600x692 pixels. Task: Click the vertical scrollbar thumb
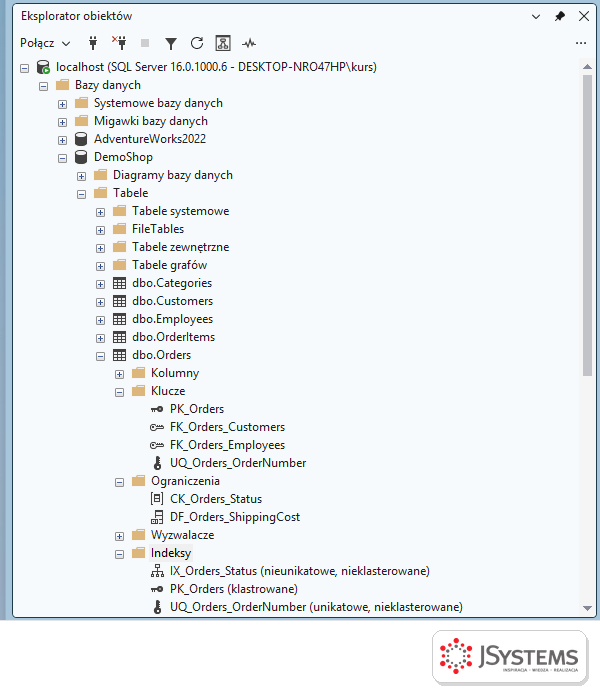coord(587,226)
